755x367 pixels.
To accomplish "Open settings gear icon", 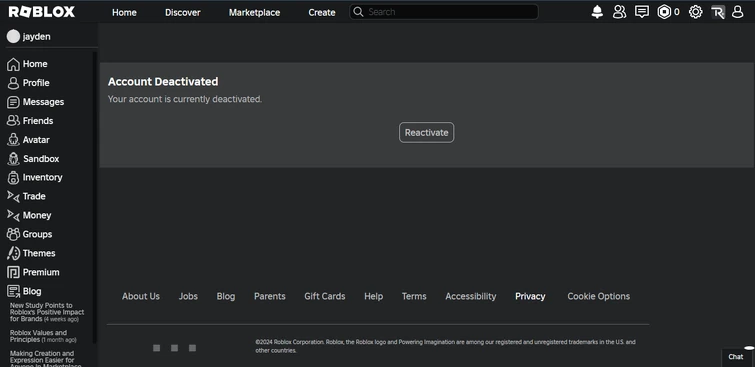I will click(x=695, y=12).
